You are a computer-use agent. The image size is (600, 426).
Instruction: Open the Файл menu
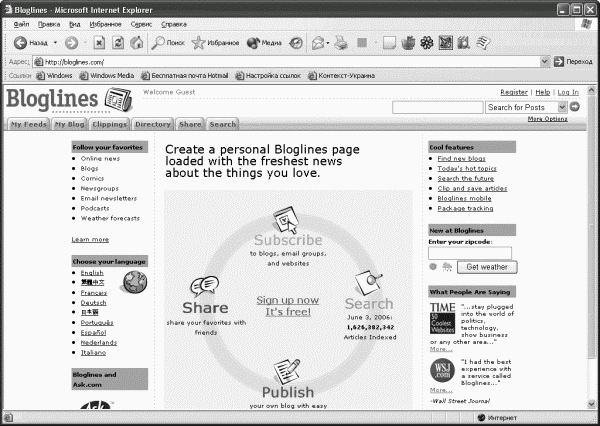click(21, 24)
